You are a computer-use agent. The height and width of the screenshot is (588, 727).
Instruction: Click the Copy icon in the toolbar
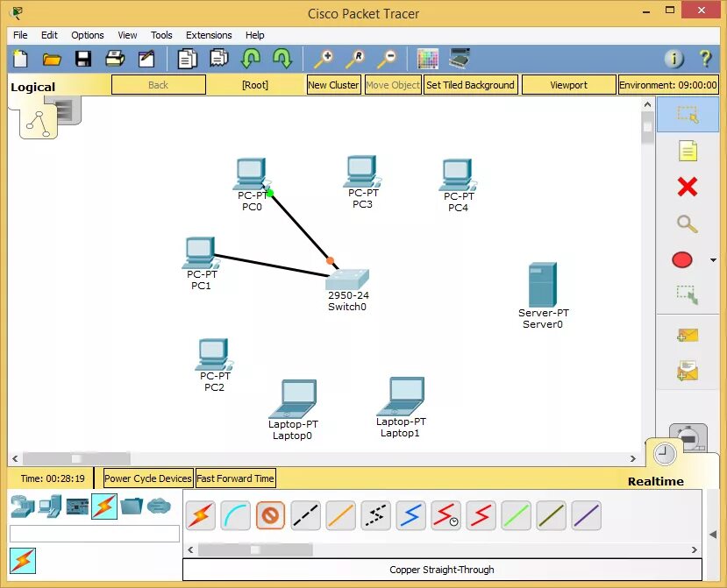(x=187, y=60)
